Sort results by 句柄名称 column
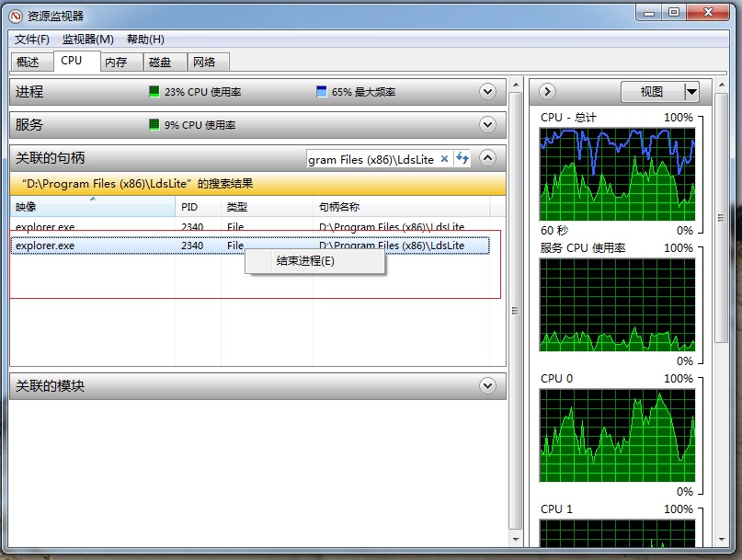742x560 pixels. (x=401, y=207)
